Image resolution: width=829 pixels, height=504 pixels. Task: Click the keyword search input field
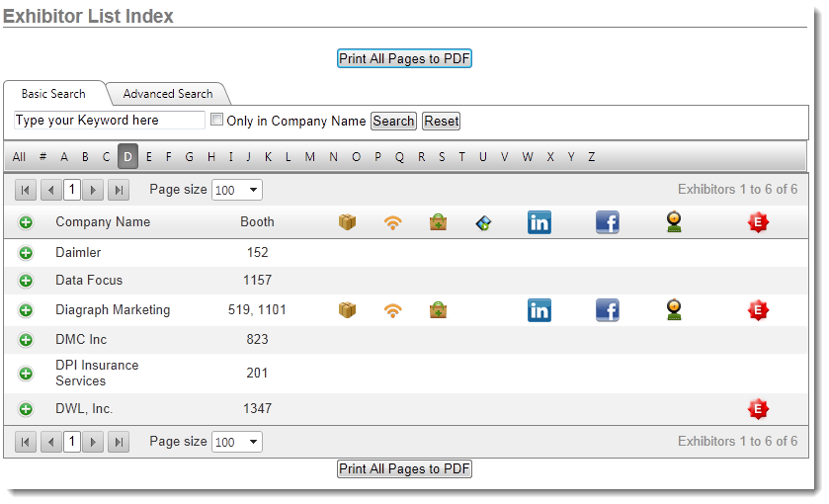[x=109, y=121]
